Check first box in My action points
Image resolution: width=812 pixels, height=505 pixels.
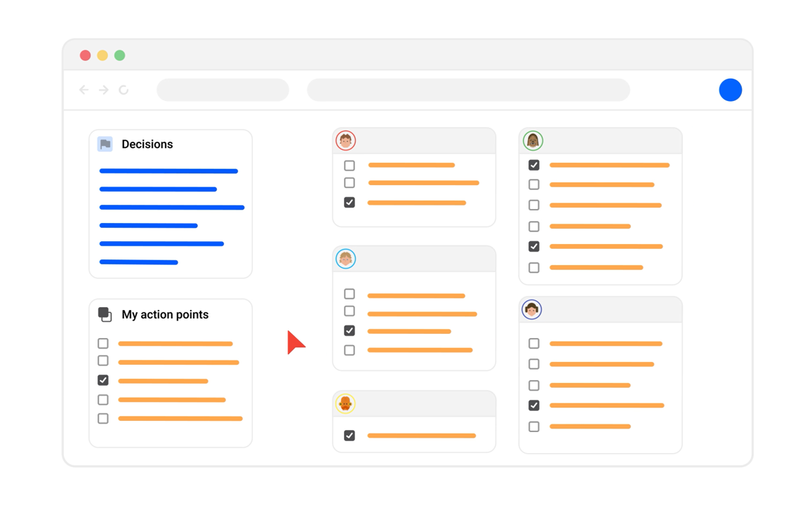pyautogui.click(x=103, y=344)
